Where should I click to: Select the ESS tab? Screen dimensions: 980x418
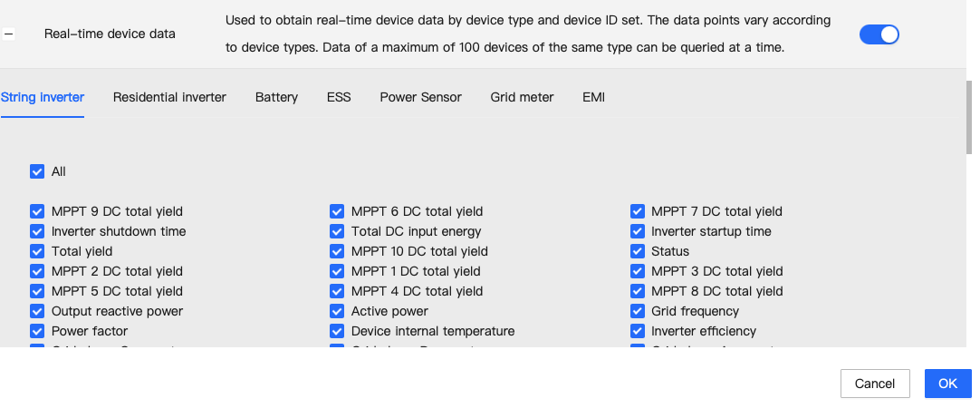[339, 97]
